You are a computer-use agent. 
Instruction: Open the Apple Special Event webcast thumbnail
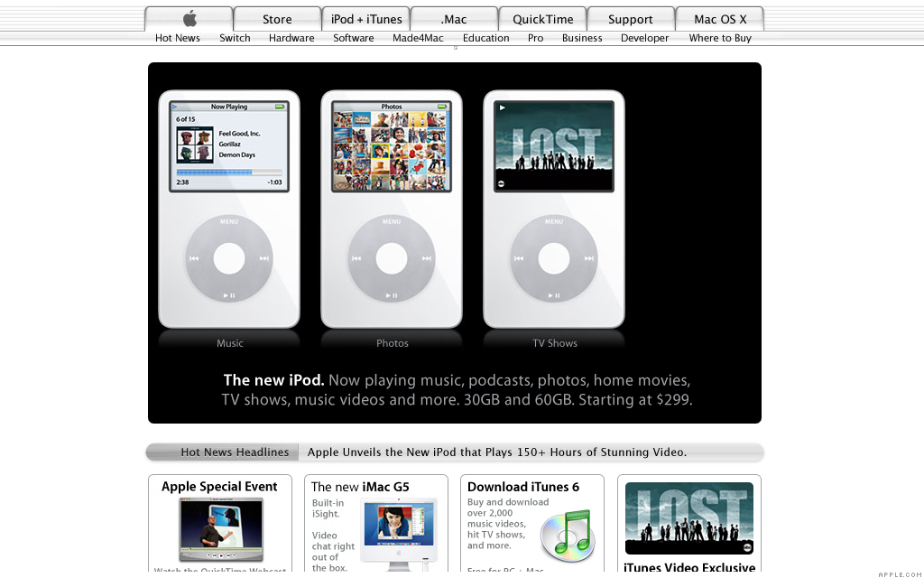click(x=221, y=529)
